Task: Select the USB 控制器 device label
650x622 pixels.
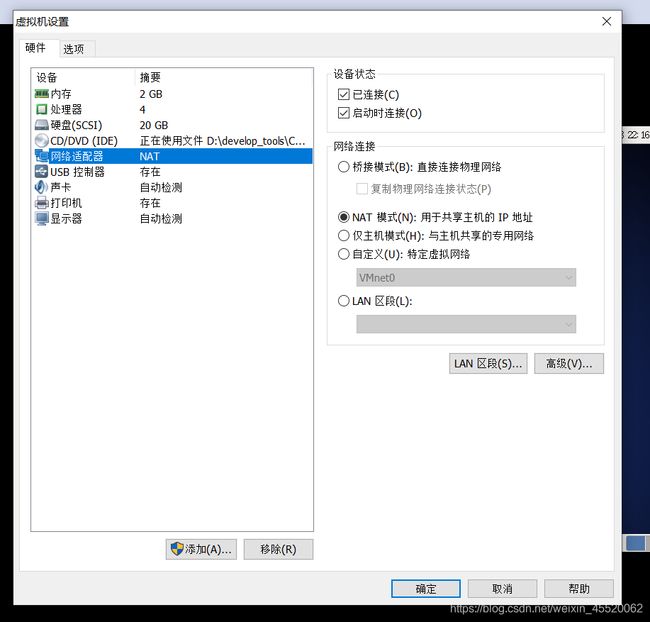Action: click(x=78, y=172)
